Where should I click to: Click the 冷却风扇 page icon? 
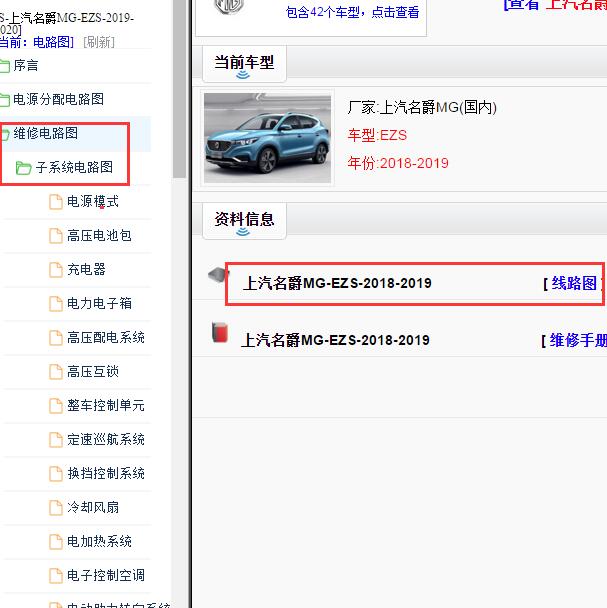pos(55,508)
